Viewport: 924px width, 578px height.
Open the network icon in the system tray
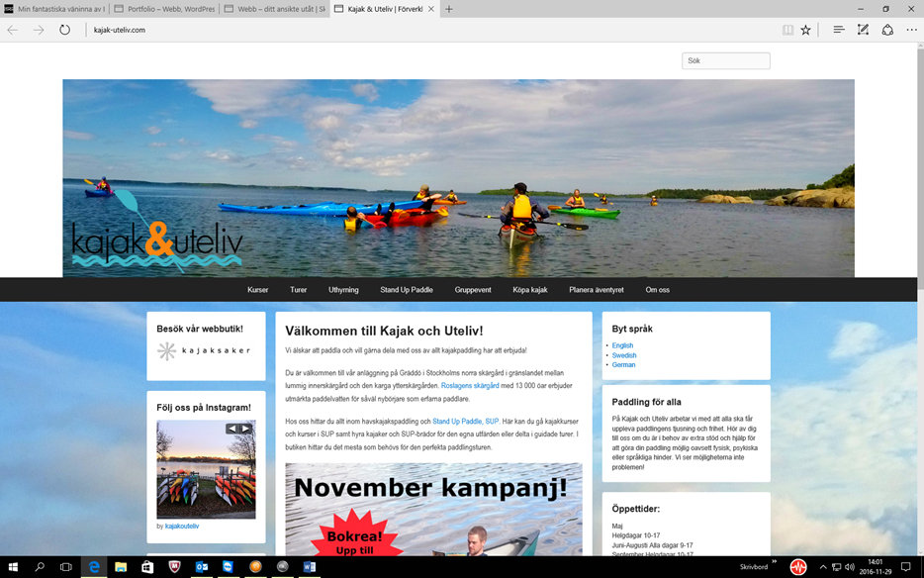click(836, 567)
